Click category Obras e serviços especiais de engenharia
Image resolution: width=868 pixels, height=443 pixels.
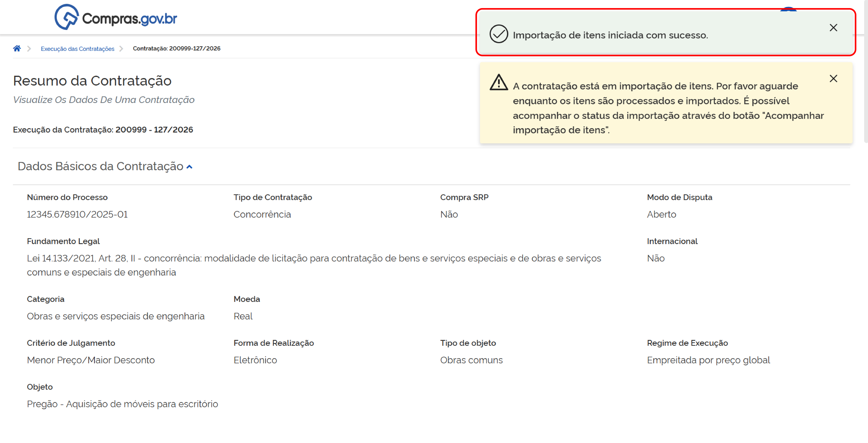pos(116,316)
